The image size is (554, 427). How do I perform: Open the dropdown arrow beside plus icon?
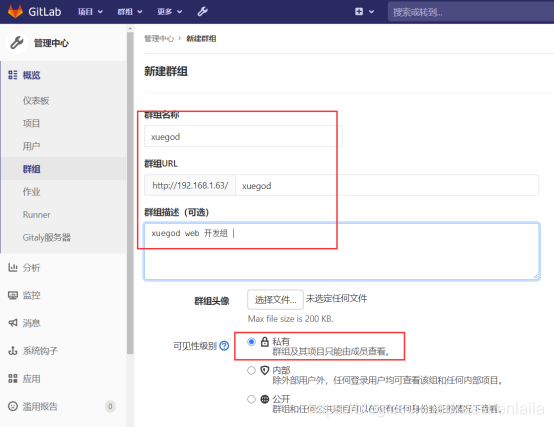tap(371, 12)
